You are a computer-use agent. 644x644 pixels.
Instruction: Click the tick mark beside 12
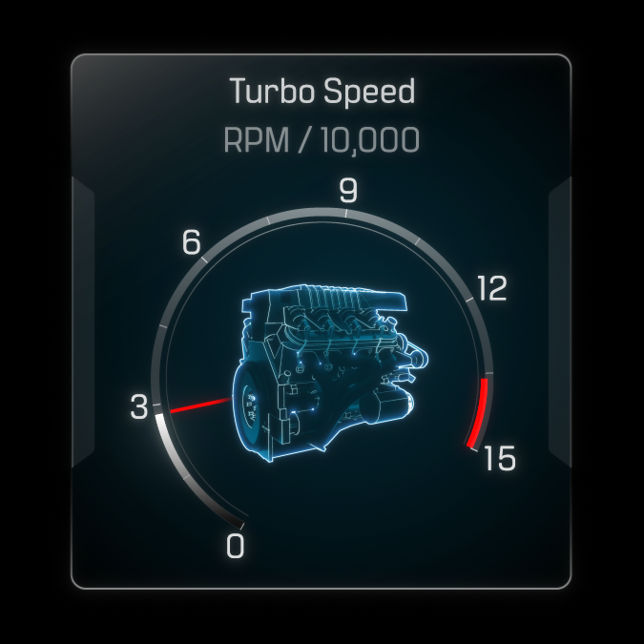pos(469,301)
